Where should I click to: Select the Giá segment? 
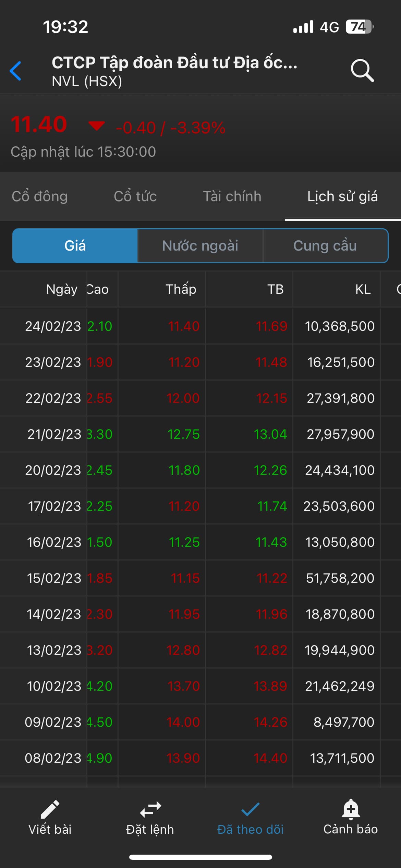pyautogui.click(x=75, y=246)
